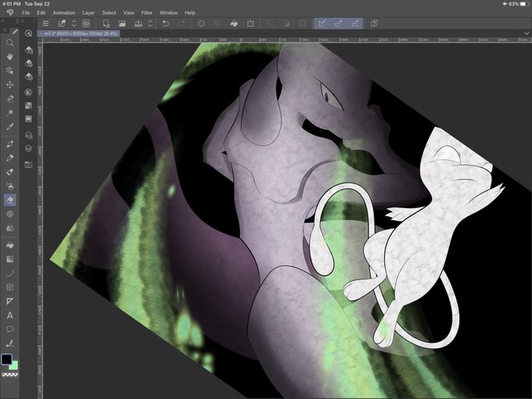
Task: Open the Quick Access palette icon
Action: pos(28,33)
